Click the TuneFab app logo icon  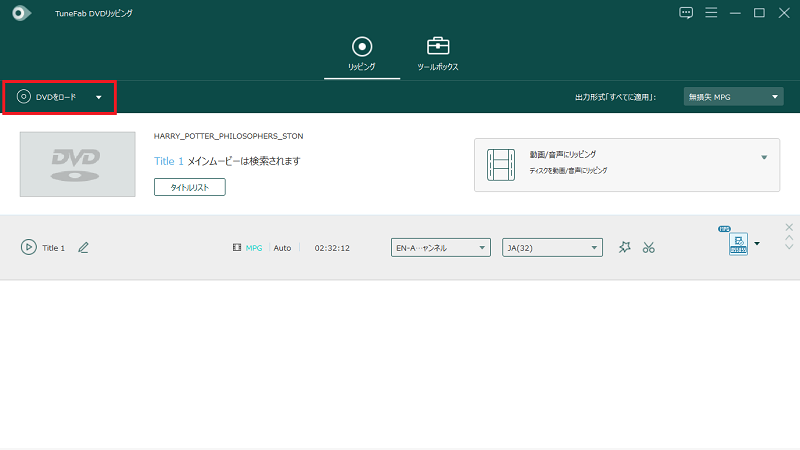coord(21,13)
